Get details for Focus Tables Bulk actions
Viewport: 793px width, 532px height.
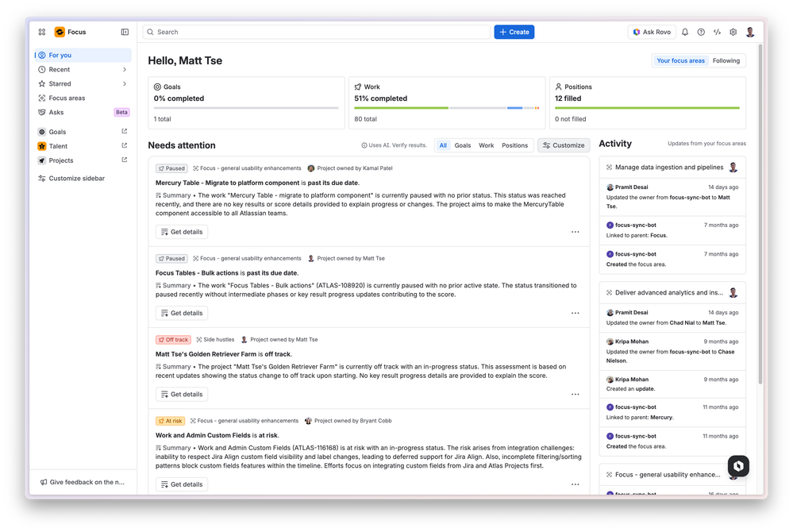(182, 313)
